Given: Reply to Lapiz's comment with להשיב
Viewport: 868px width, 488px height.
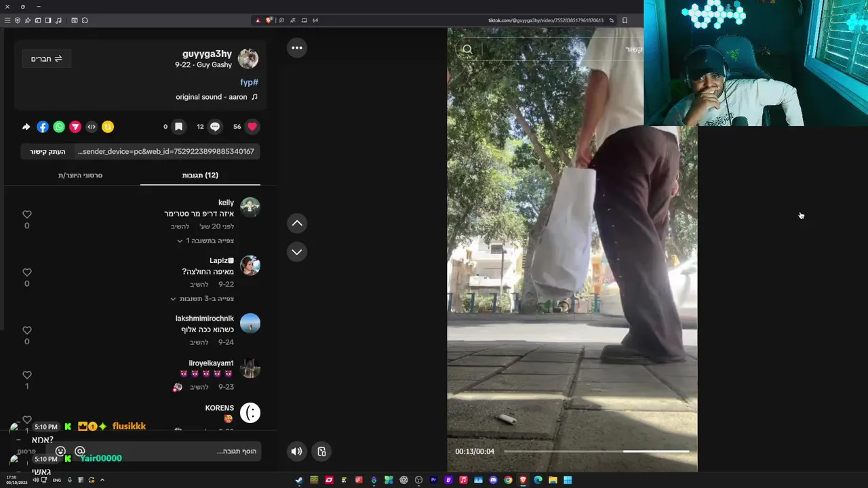Looking at the screenshot, I should pyautogui.click(x=199, y=285).
